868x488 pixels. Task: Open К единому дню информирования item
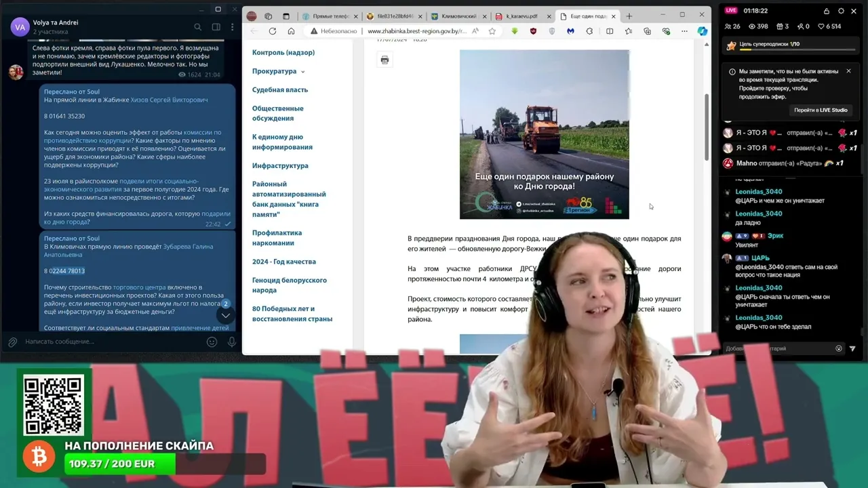282,142
